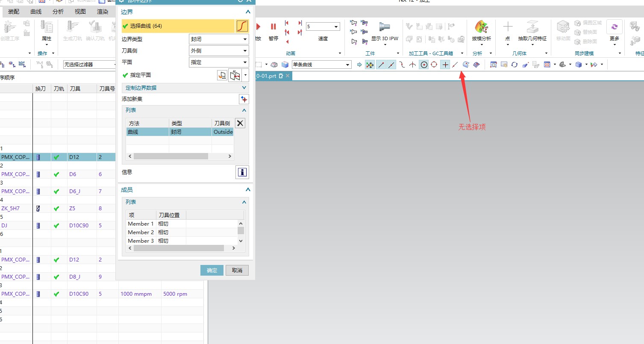Click the 方法 column header in boundary list

click(x=147, y=123)
